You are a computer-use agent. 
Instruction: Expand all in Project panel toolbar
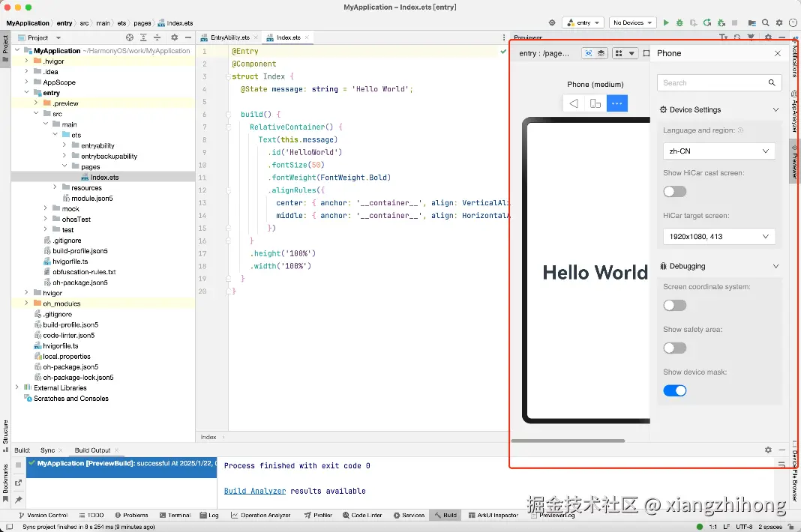coord(143,37)
